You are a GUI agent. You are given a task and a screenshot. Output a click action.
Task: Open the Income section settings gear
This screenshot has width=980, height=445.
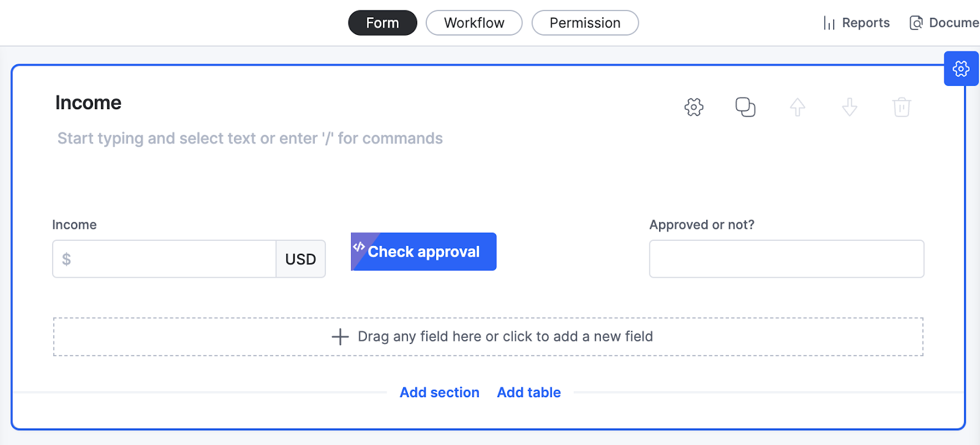coord(693,107)
